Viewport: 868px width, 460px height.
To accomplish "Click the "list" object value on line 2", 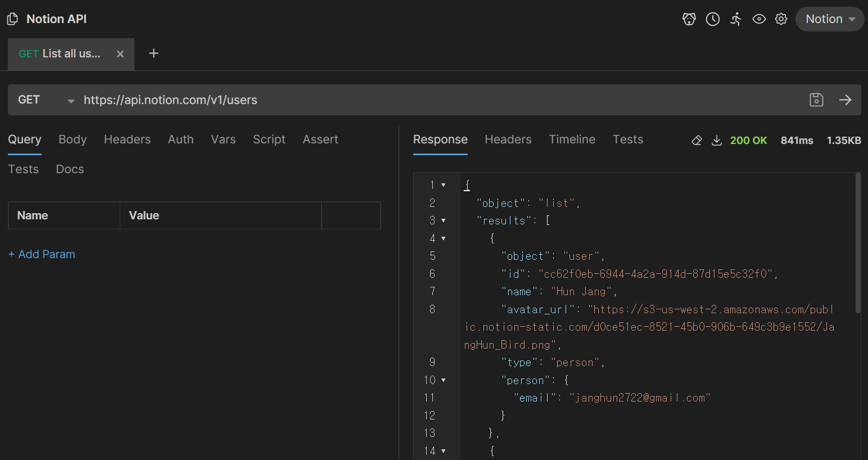I will pos(557,203).
